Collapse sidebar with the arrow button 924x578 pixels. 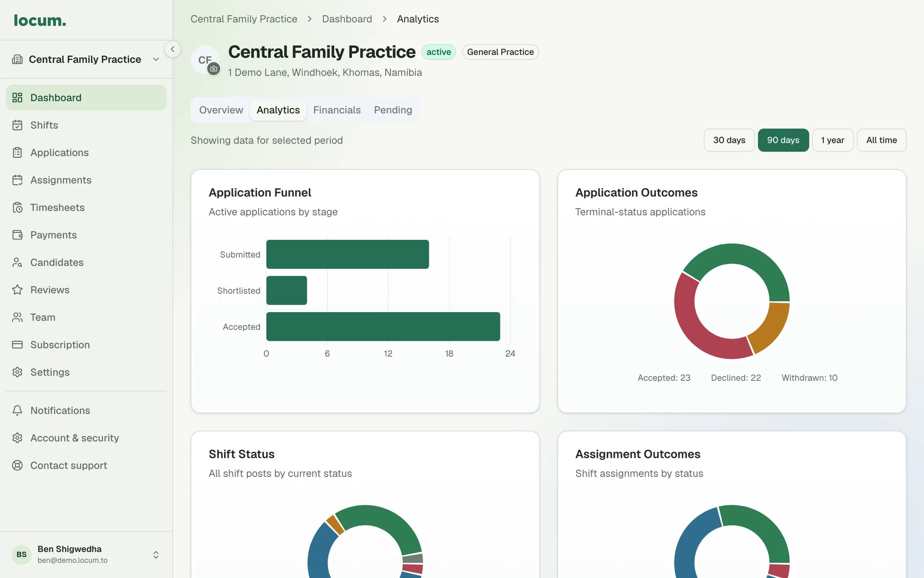point(172,49)
